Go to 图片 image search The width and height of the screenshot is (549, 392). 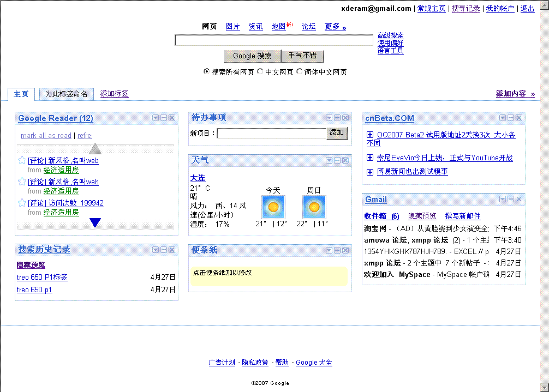[x=233, y=26]
